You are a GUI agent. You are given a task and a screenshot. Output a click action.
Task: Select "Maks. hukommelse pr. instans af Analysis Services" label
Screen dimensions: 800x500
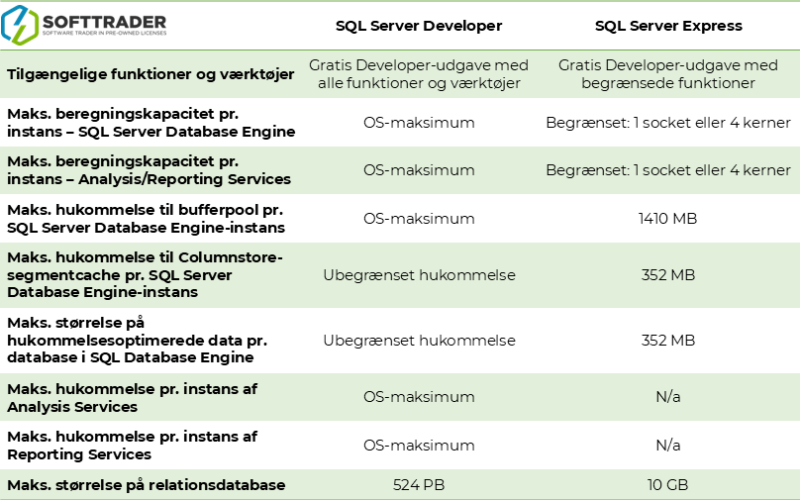[132, 398]
